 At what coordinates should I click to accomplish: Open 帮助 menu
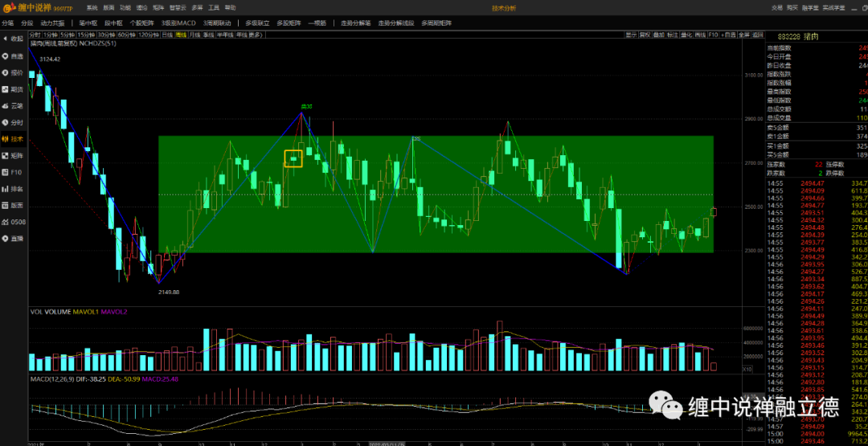click(x=231, y=8)
